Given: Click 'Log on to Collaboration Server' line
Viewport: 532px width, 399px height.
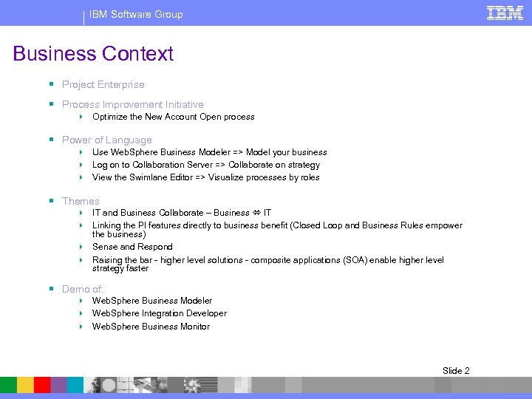Looking at the screenshot, I should [206, 165].
